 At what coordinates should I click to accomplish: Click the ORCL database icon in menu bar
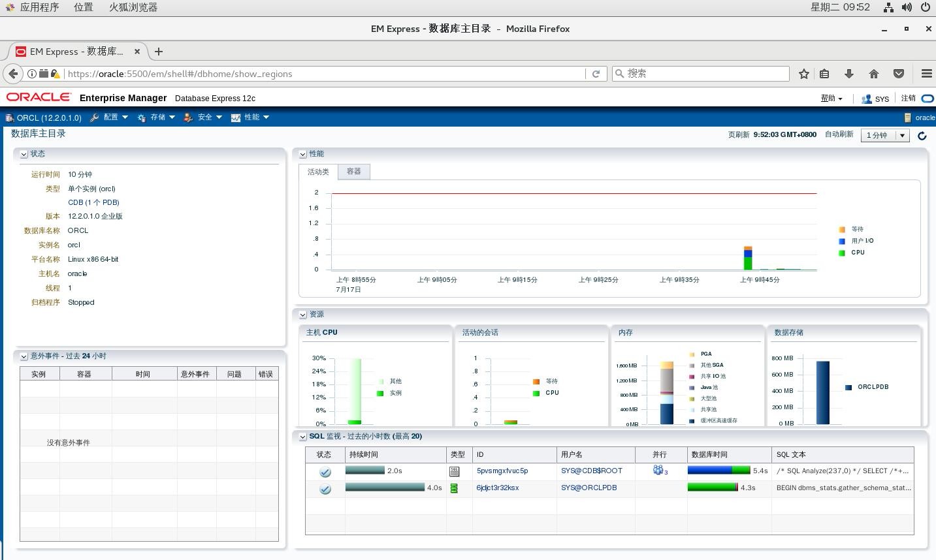click(9, 117)
